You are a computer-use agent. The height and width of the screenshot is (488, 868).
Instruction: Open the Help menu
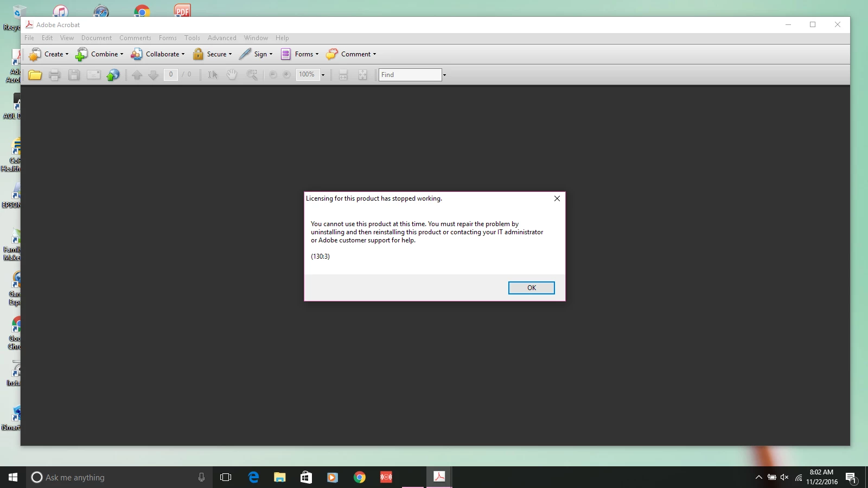282,38
